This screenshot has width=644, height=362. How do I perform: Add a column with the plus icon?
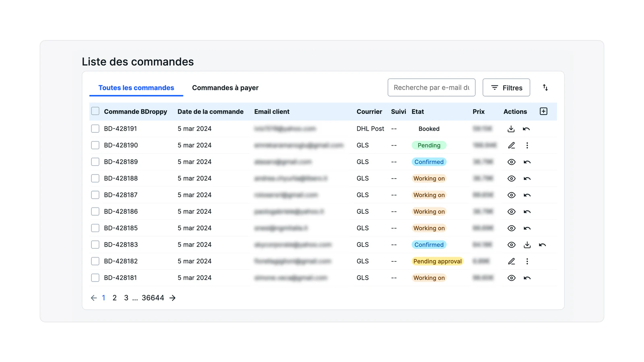[543, 111]
